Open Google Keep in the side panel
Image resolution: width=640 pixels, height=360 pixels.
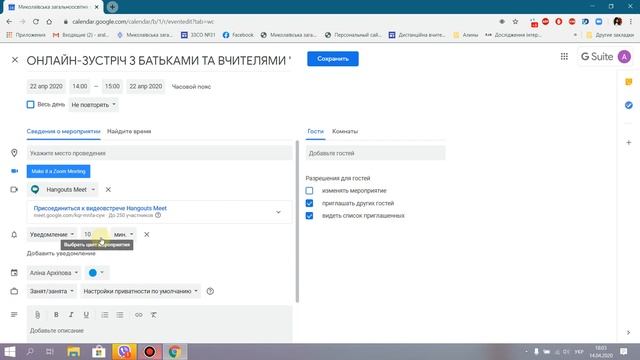[629, 82]
